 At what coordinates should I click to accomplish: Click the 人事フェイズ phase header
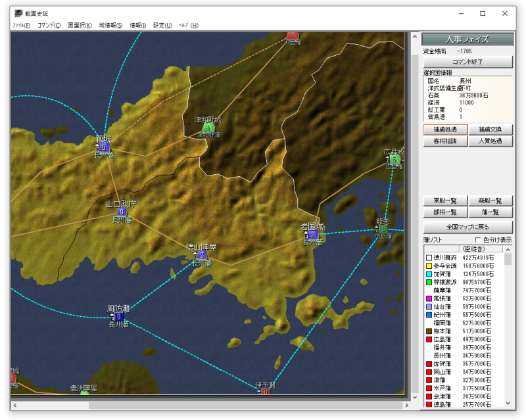467,39
